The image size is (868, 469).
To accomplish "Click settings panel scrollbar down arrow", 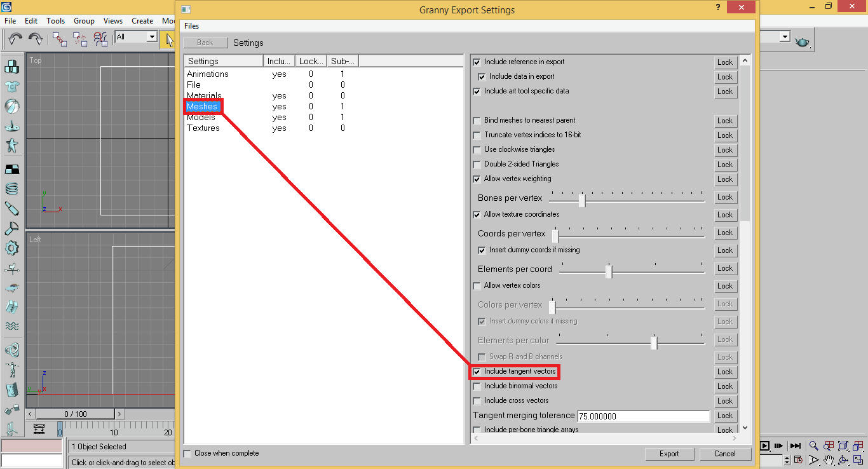I will [745, 428].
